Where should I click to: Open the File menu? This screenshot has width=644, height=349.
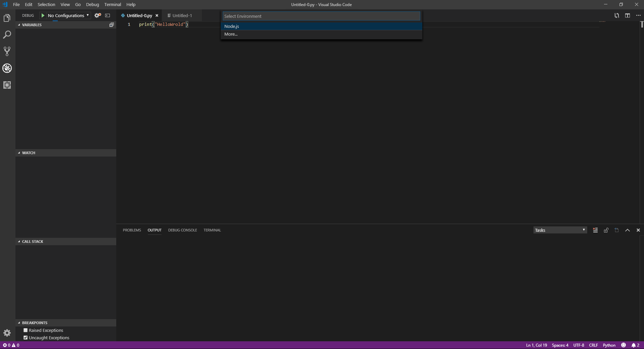16,4
